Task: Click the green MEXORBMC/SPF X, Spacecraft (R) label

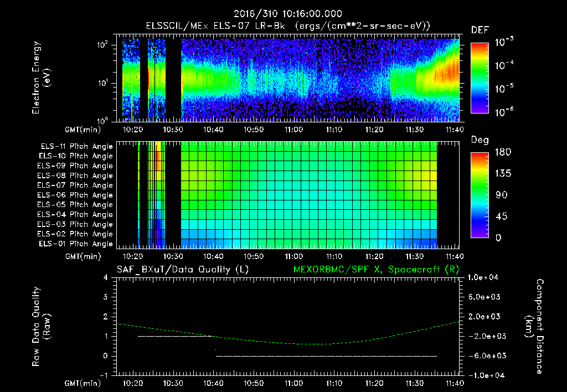Action: coord(376,270)
